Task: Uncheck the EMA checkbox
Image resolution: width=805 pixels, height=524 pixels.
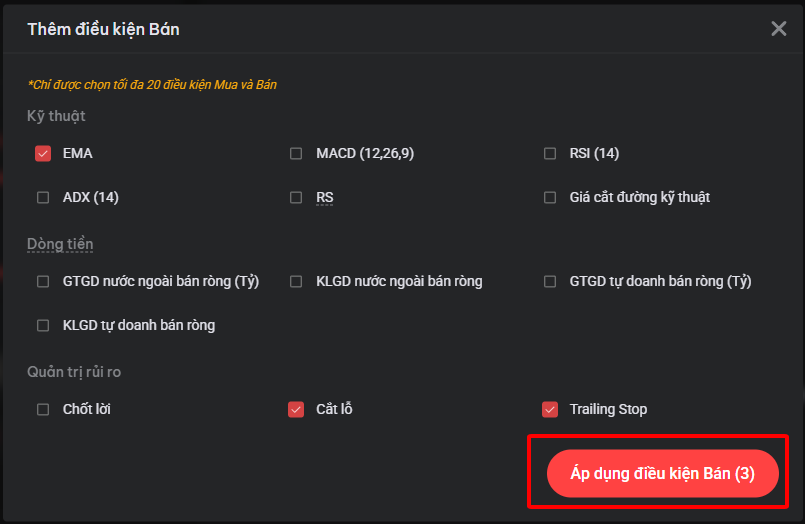Action: click(x=43, y=154)
